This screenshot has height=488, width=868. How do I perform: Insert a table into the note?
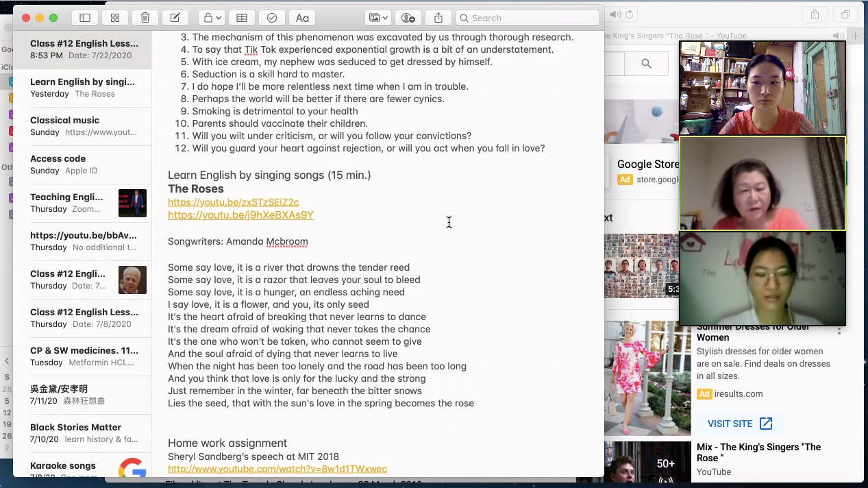242,18
